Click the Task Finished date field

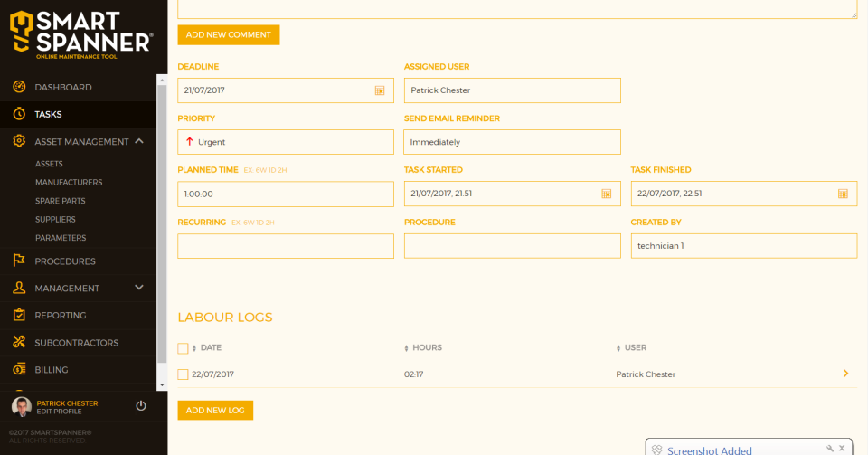coord(744,194)
